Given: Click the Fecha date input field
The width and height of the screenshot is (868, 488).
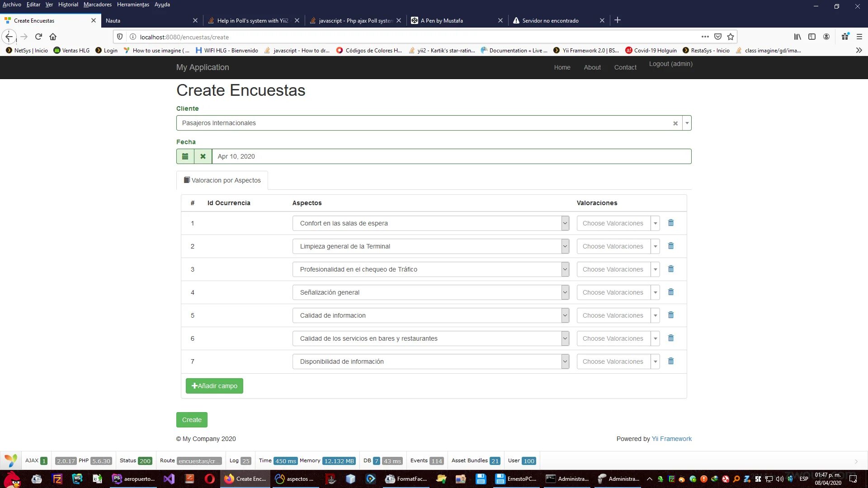Looking at the screenshot, I should coord(451,156).
